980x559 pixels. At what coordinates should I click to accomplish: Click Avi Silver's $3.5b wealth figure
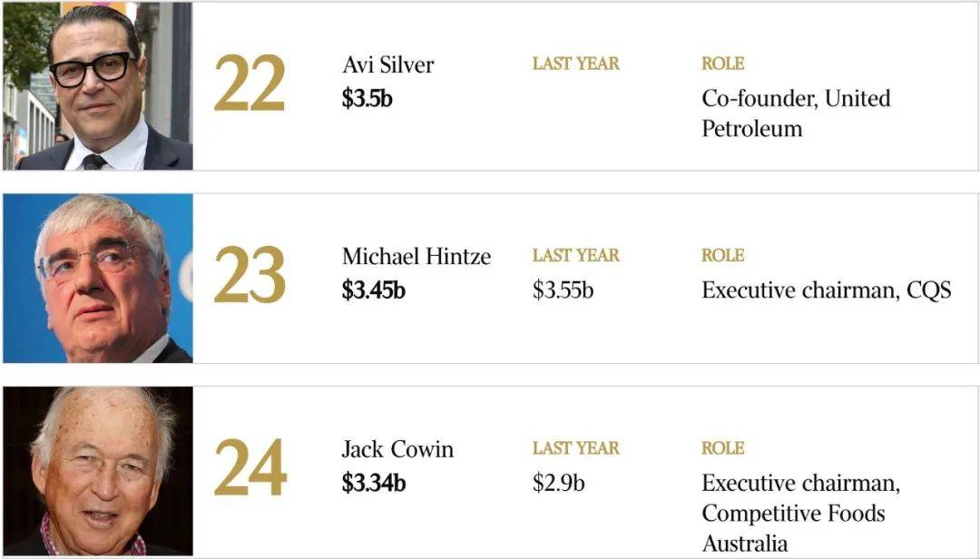pyautogui.click(x=367, y=99)
